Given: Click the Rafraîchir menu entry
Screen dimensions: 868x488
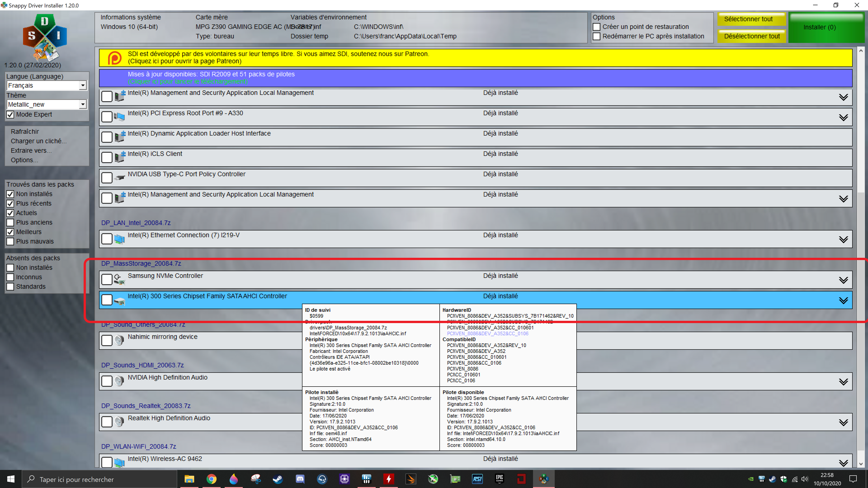Looking at the screenshot, I should pyautogui.click(x=25, y=132).
